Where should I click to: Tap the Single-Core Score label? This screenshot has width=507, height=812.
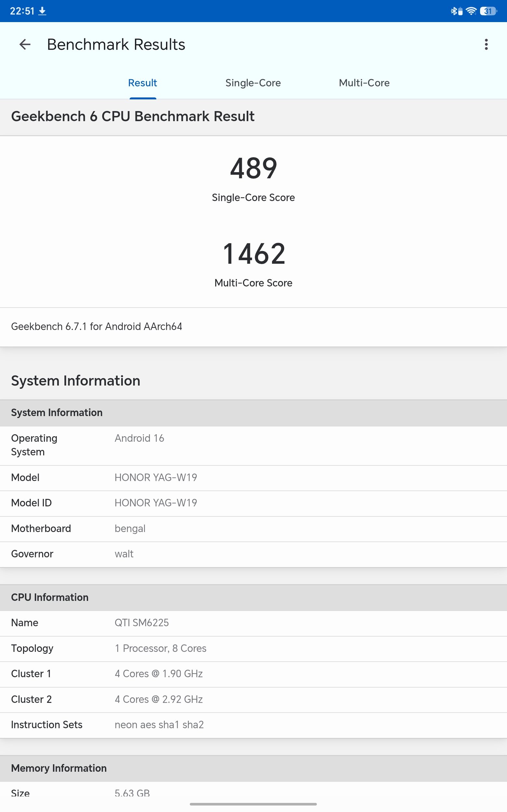click(253, 197)
